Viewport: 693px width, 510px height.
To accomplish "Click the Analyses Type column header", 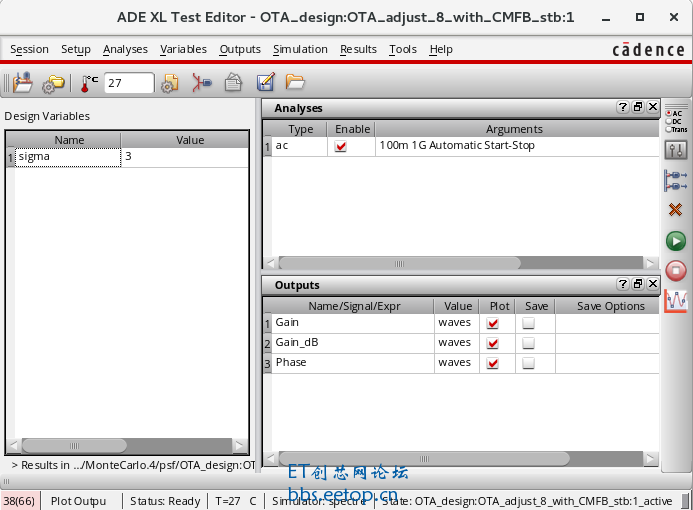I will pyautogui.click(x=301, y=129).
